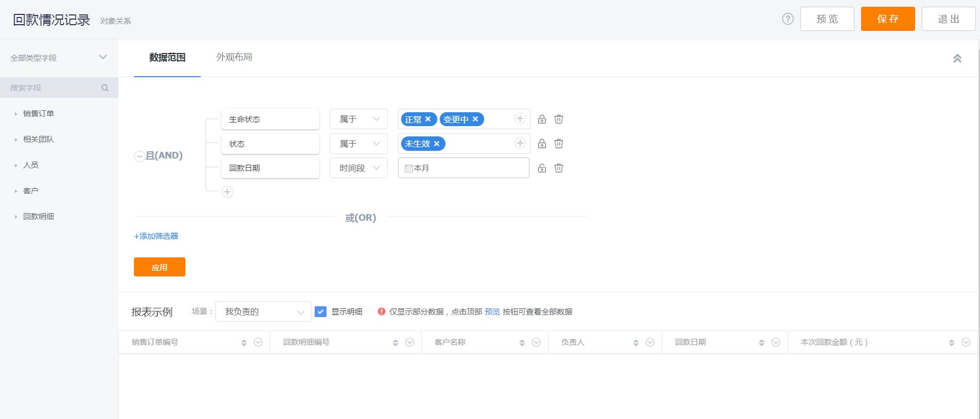Click lock icon on 状态 filter row
The width and height of the screenshot is (980, 419).
click(x=542, y=144)
